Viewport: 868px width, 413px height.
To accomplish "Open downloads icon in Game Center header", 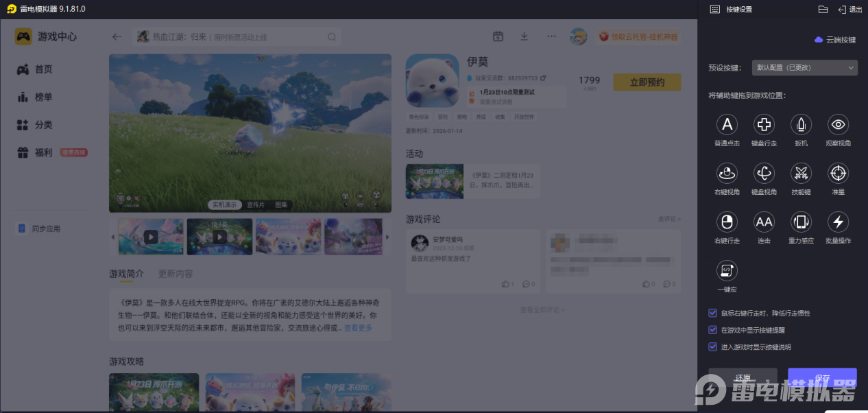I will click(x=525, y=36).
